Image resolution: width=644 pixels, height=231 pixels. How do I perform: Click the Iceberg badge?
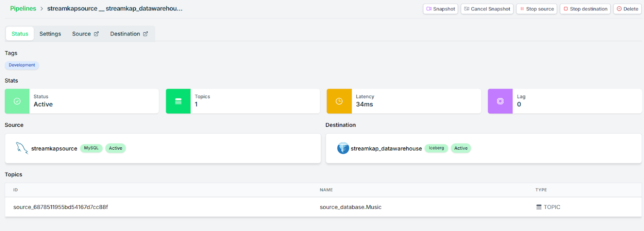click(x=436, y=148)
